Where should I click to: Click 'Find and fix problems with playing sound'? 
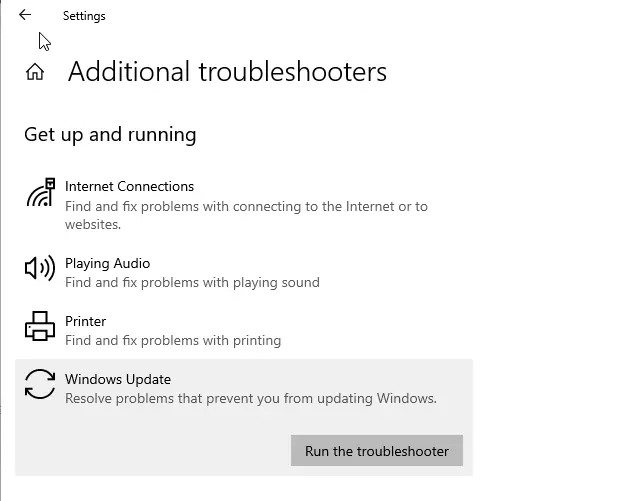192,283
